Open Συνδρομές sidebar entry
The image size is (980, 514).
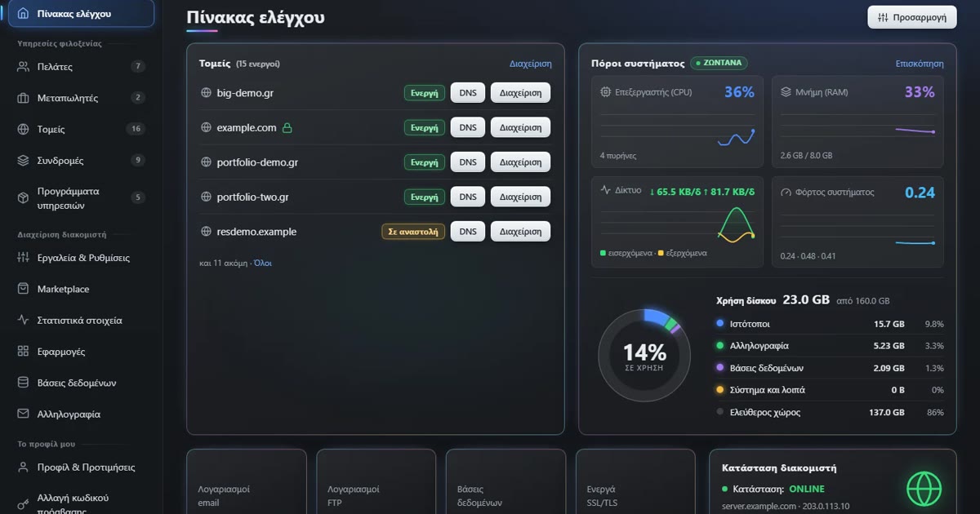[x=81, y=161]
